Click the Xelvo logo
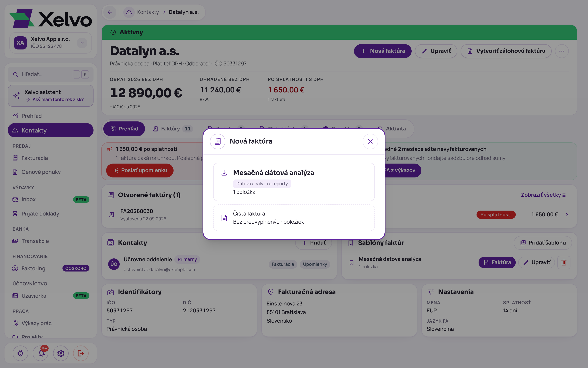The height and width of the screenshot is (368, 588). tap(51, 19)
